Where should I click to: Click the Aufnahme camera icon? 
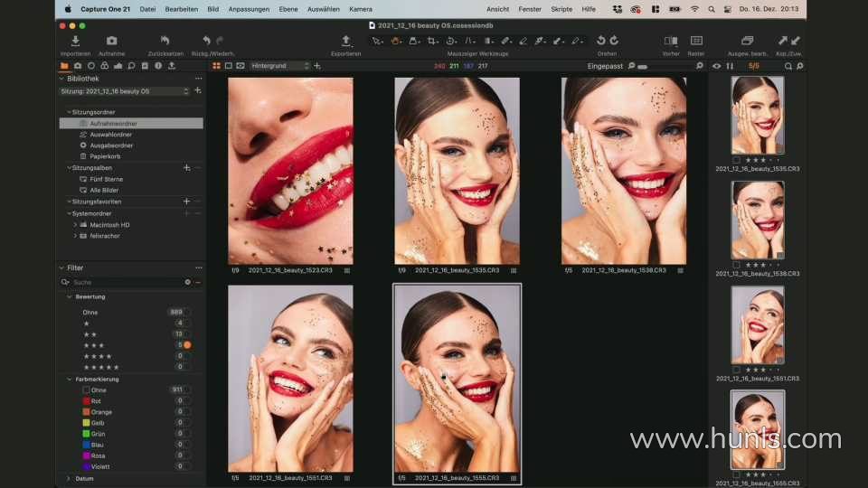(111, 42)
